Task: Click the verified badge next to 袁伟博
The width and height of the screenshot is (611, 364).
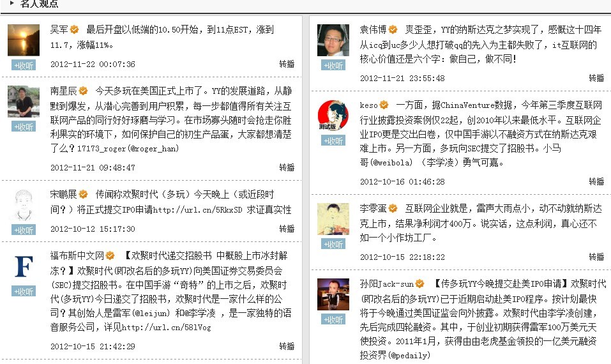Action: (393, 29)
